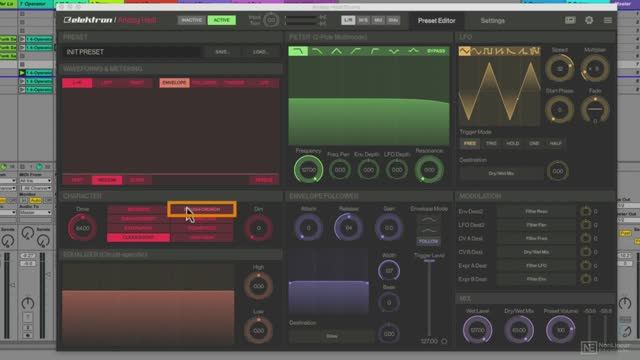The height and width of the screenshot is (360, 640).
Task: Click the LFO Speed knob
Action: point(560,68)
